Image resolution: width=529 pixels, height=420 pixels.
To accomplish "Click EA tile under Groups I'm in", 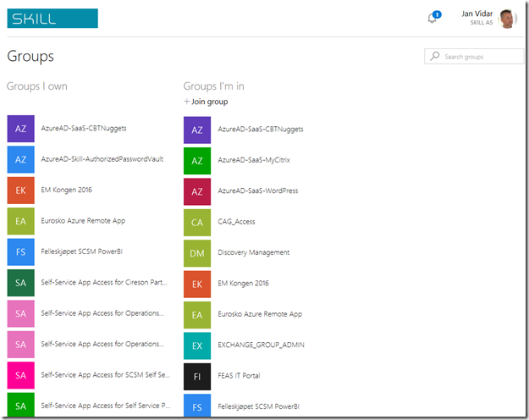I will 197,315.
